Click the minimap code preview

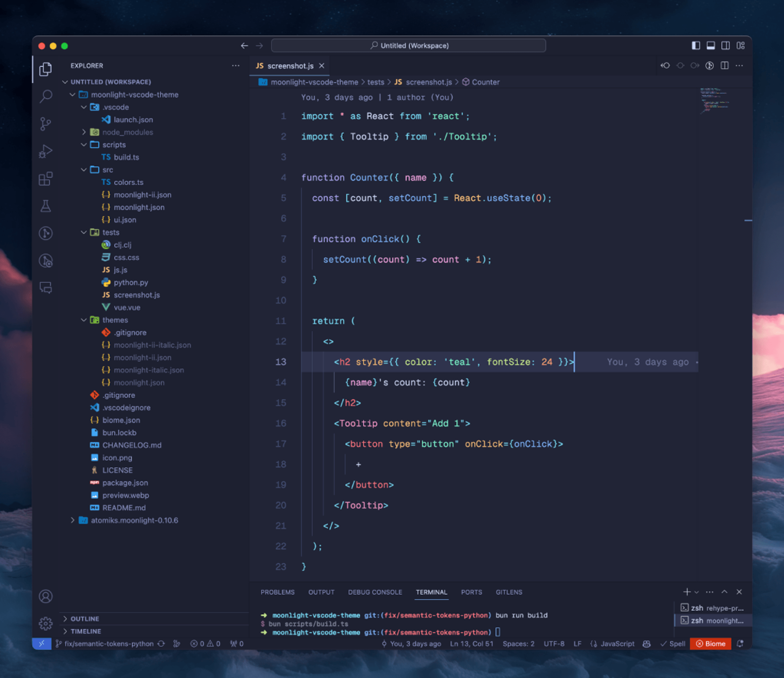point(714,100)
